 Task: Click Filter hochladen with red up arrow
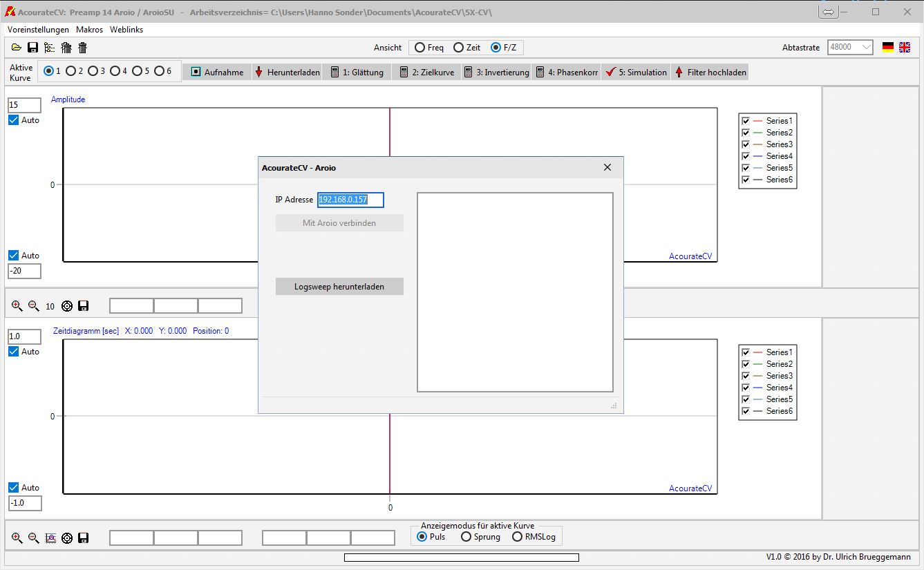tap(710, 72)
